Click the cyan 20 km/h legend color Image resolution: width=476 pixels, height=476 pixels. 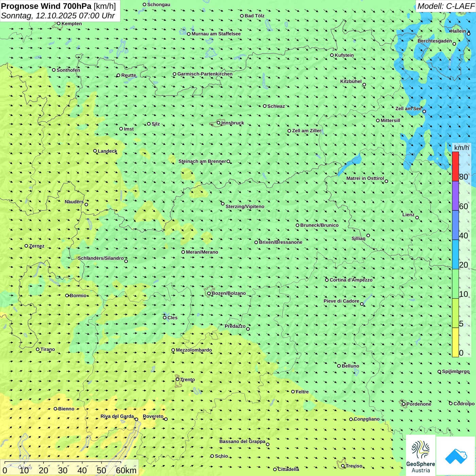tap(455, 255)
